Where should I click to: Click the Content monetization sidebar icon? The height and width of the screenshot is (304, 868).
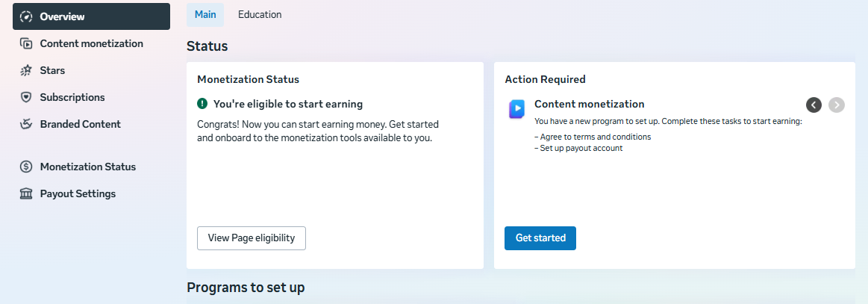(26, 43)
